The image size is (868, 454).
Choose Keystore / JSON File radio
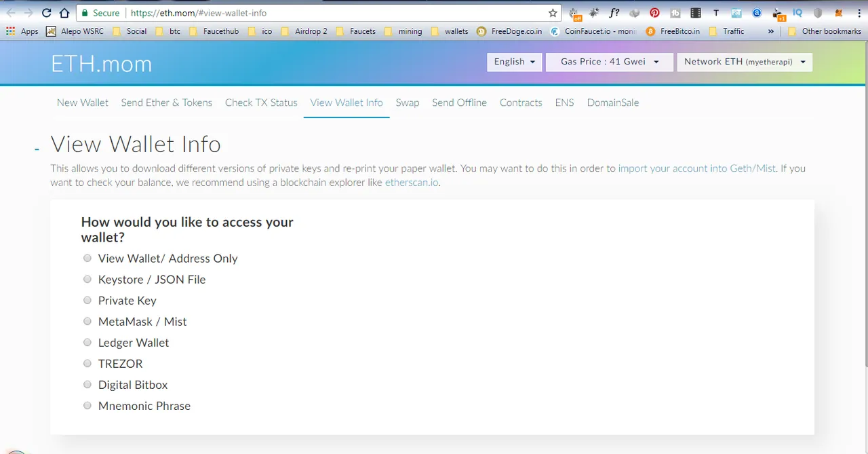87,279
